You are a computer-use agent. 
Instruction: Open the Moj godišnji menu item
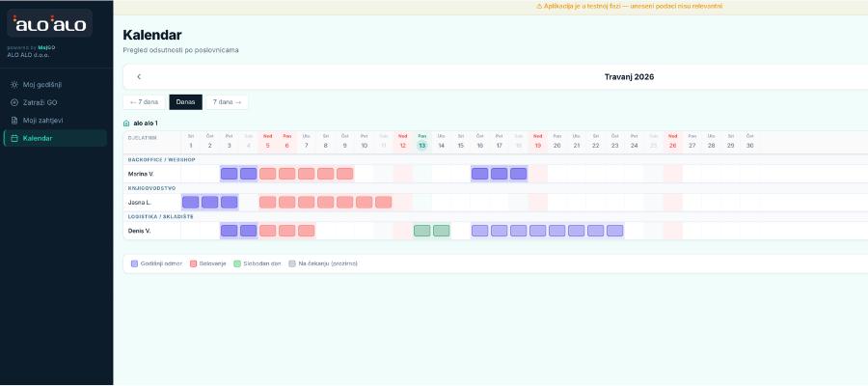click(x=42, y=84)
